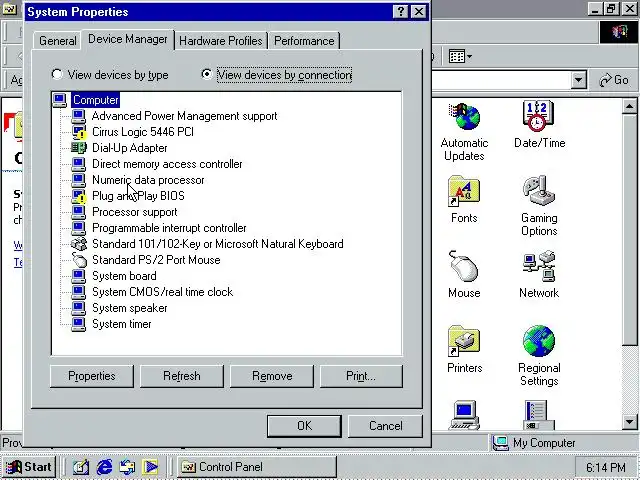
Task: Click the Standard PS/2 Port Mouse icon
Action: (78, 260)
